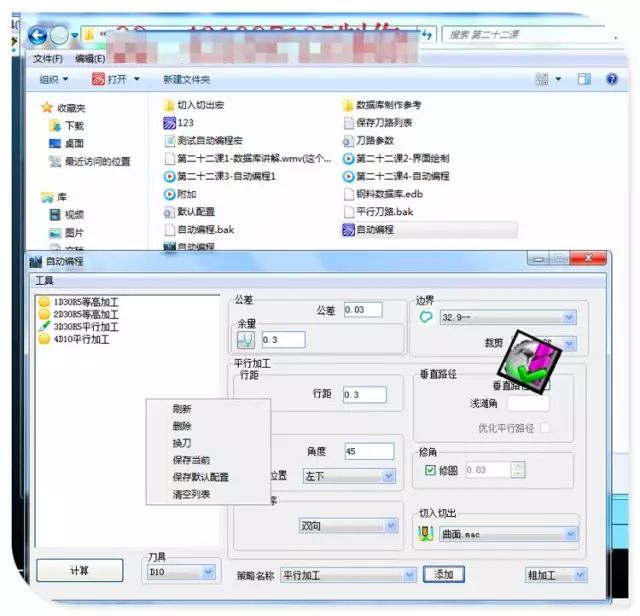This screenshot has width=640, height=616.
Task: Go back with the Explorer back arrow
Action: pyautogui.click(x=37, y=36)
